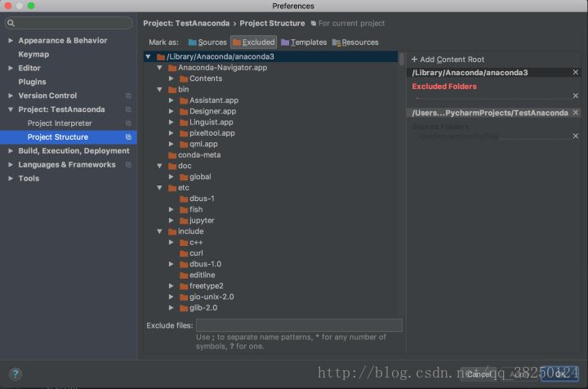Remove /Library/Anaconda/anaconda3 content root
The width and height of the screenshot is (588, 389).
tap(576, 72)
